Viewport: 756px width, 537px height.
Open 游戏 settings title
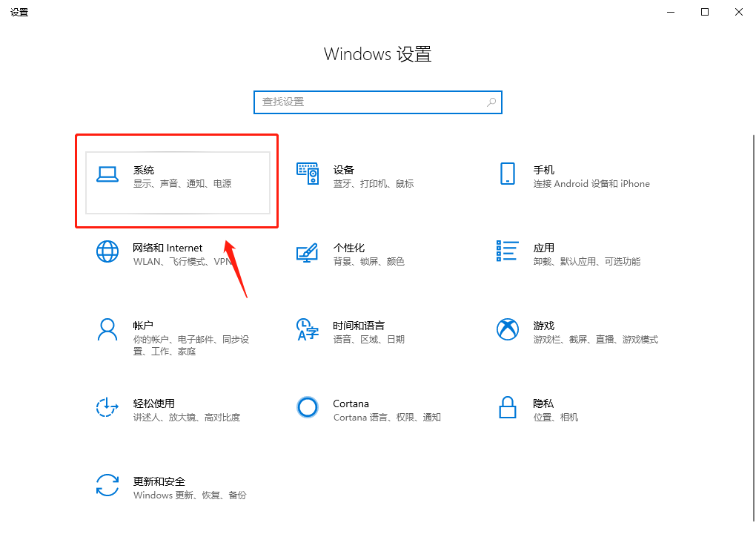pyautogui.click(x=543, y=326)
